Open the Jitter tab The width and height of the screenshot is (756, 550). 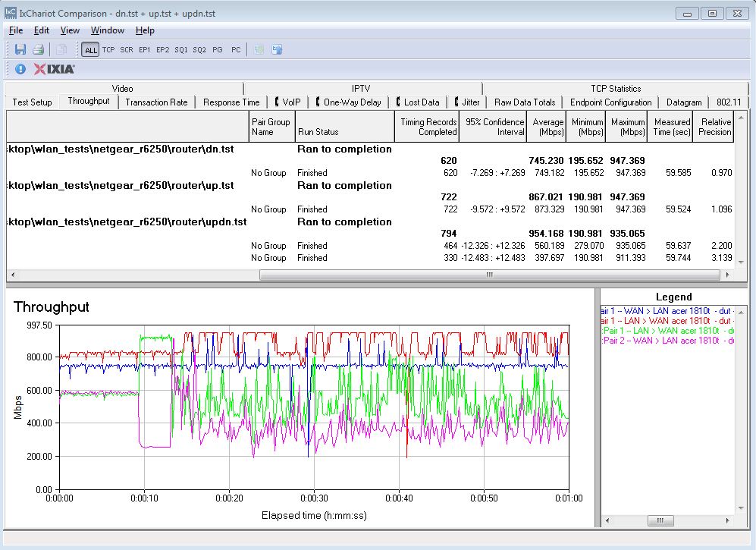(467, 102)
